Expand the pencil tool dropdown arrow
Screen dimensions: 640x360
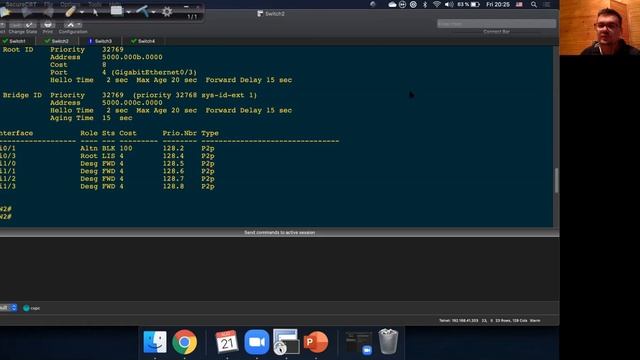[x=82, y=12]
